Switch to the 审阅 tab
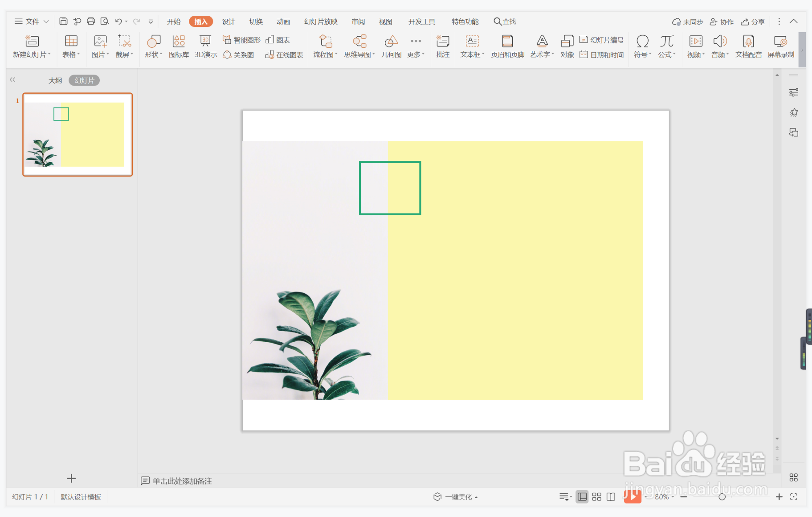 pos(358,22)
